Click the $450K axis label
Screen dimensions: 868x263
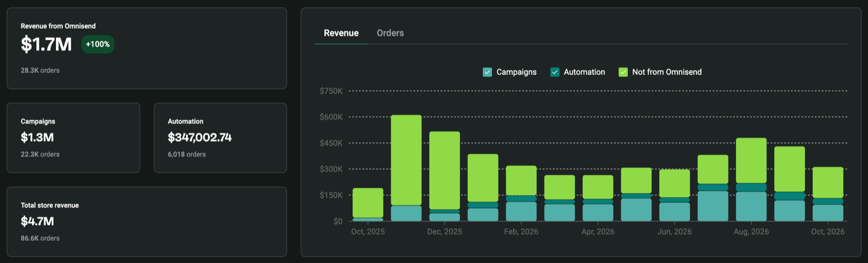point(331,143)
